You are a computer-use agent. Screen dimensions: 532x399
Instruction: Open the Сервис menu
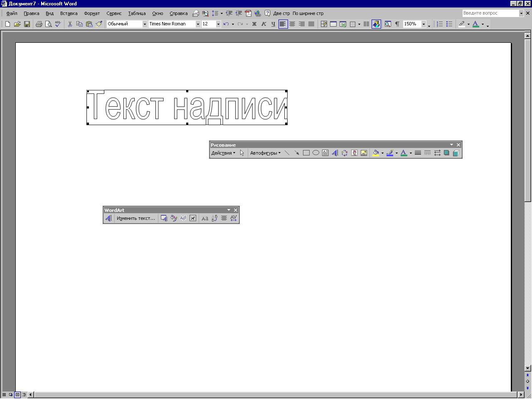tap(114, 13)
